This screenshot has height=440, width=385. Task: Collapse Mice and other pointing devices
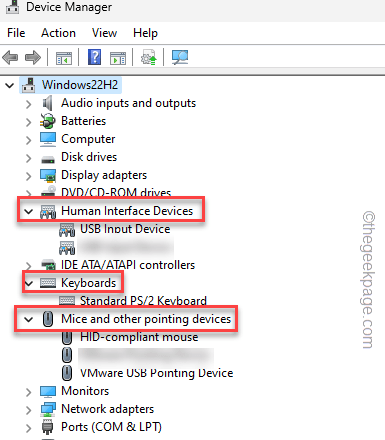click(29, 319)
